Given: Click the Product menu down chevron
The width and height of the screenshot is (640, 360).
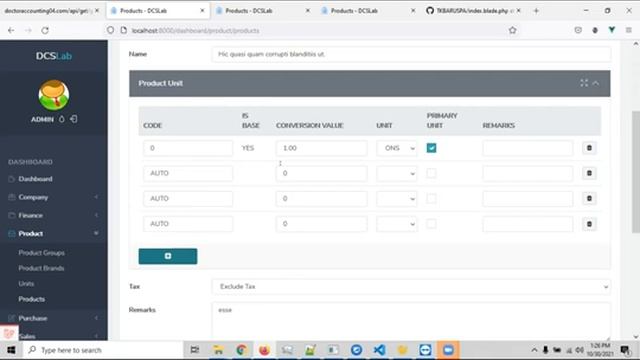Looking at the screenshot, I should (96, 233).
